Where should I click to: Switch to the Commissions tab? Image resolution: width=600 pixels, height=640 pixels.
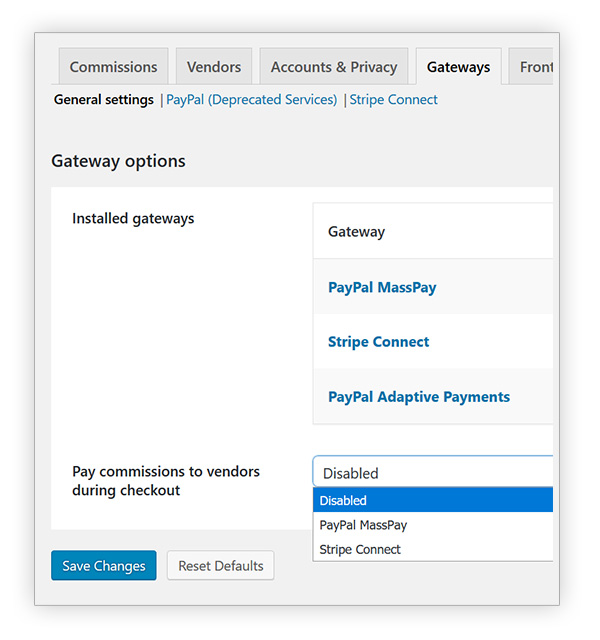[x=113, y=67]
